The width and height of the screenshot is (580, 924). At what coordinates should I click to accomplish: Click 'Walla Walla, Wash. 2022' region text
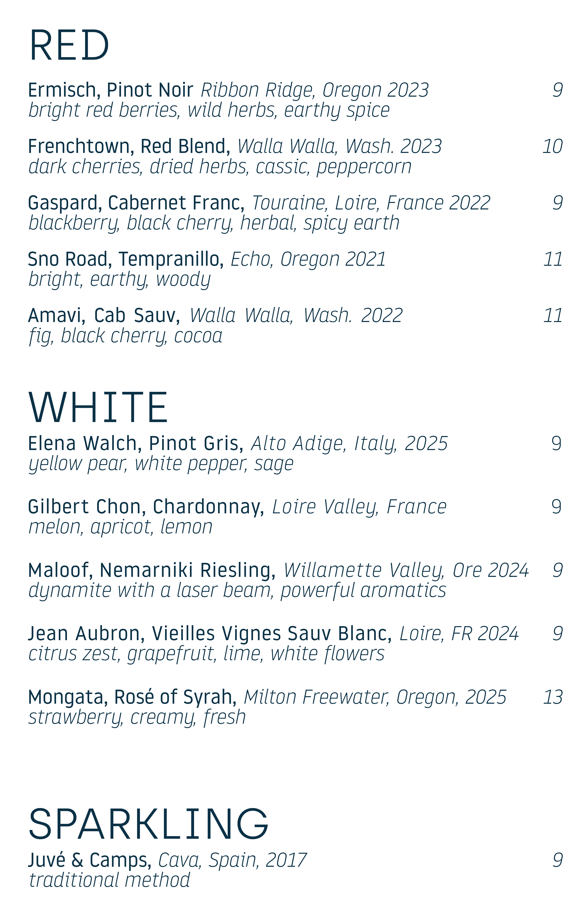click(x=296, y=315)
